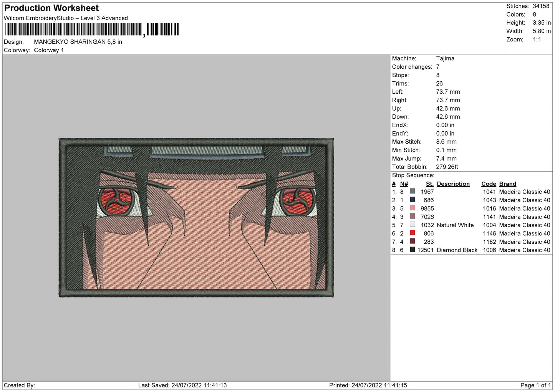This screenshot has height=392, width=555.
Task: Click stitch count '1967' in row 1
Action: point(427,192)
